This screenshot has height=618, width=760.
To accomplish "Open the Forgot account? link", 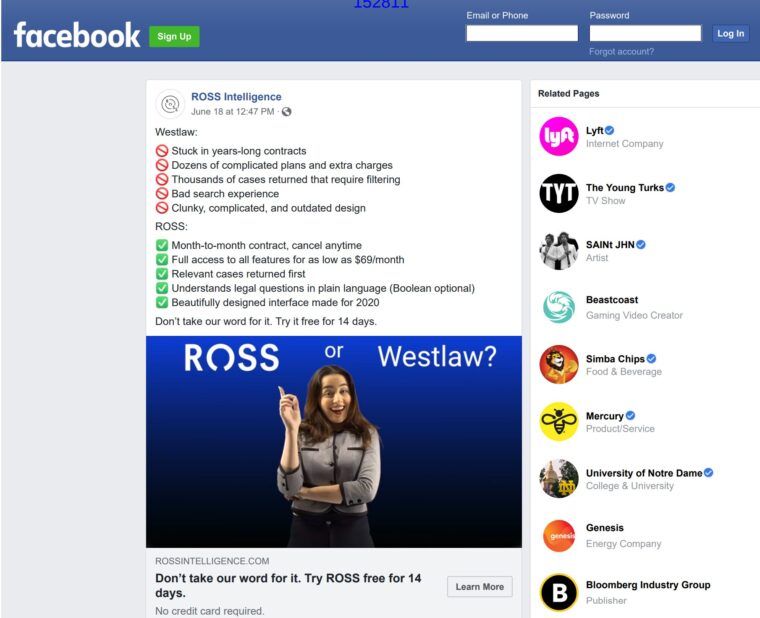I will tap(621, 51).
